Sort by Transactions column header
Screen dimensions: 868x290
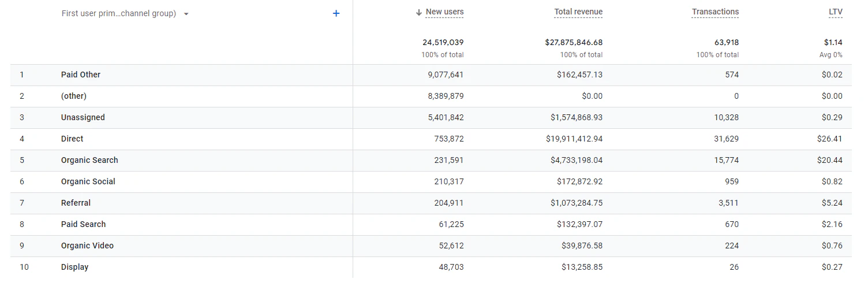pos(716,12)
